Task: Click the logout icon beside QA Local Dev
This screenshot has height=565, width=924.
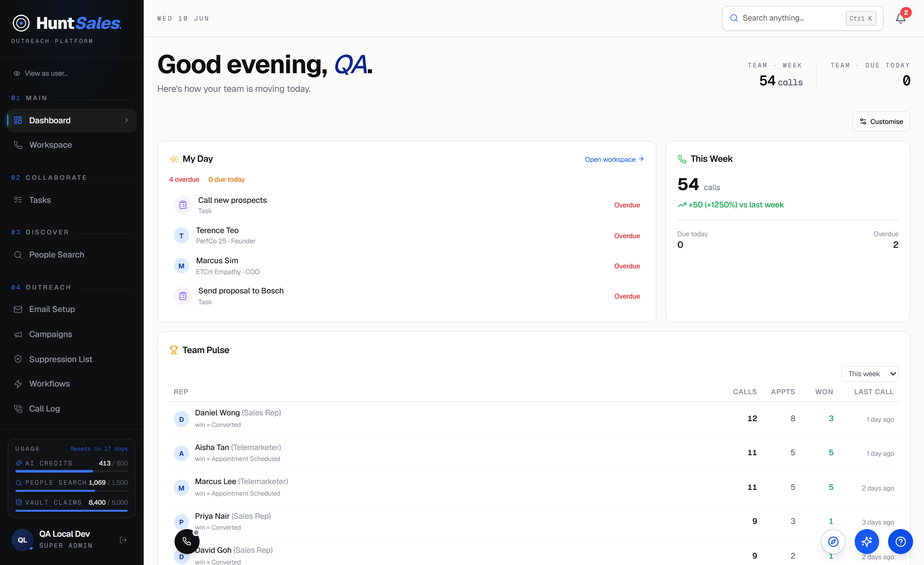Action: coord(123,540)
